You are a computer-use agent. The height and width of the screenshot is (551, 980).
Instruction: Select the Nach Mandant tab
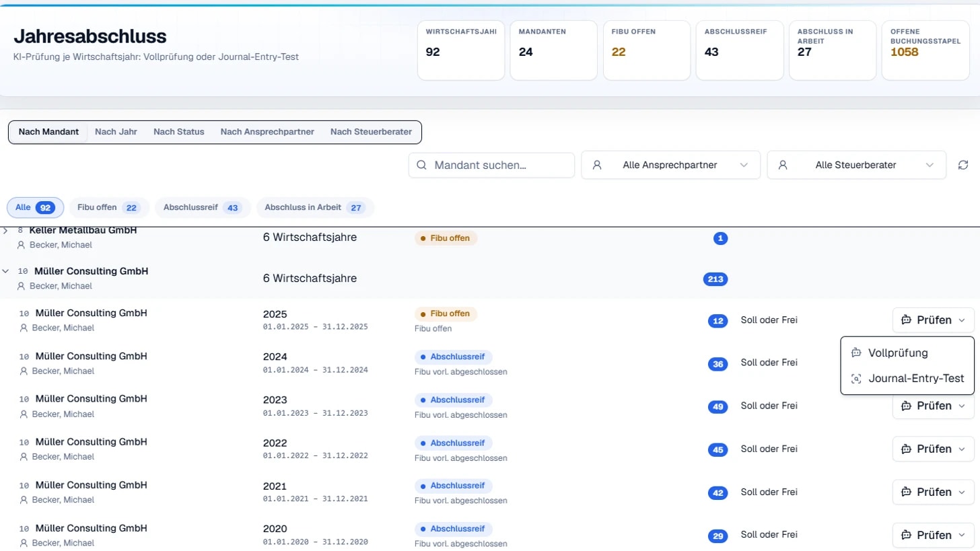(x=48, y=132)
